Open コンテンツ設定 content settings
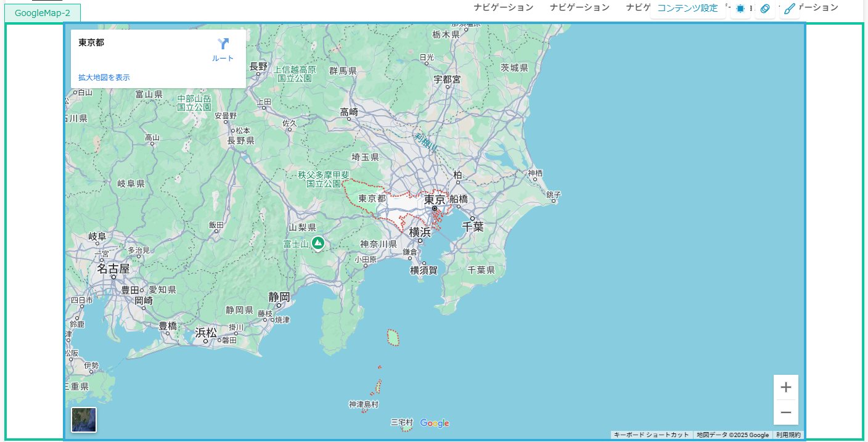 687,8
